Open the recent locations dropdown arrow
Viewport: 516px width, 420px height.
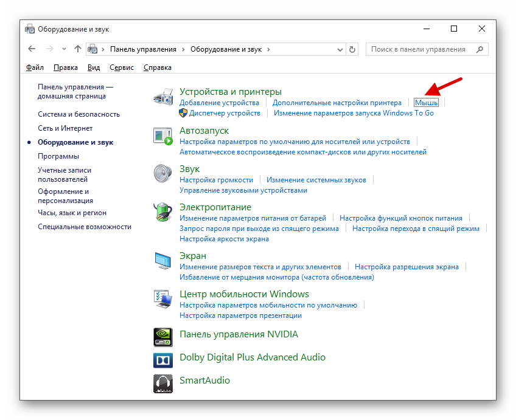coord(64,49)
